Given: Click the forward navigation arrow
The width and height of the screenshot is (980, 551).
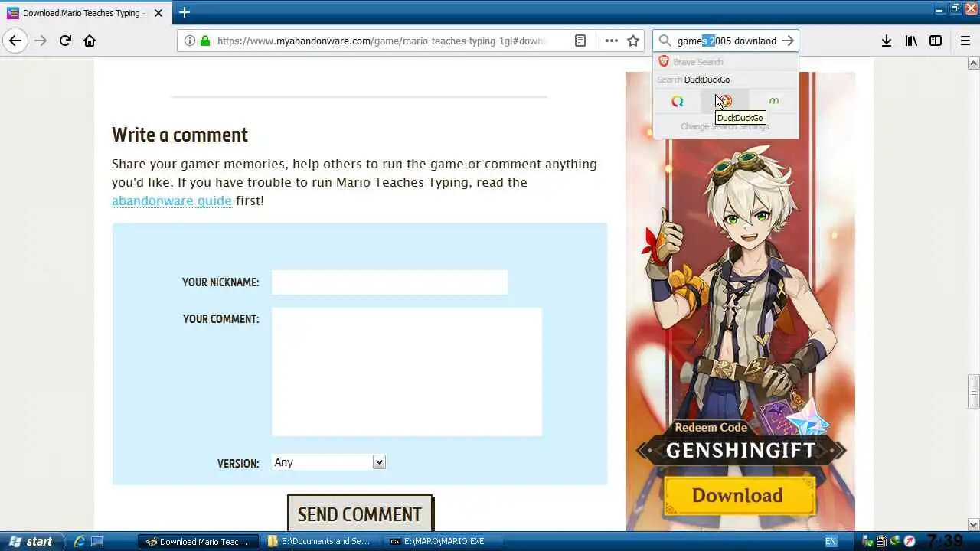Looking at the screenshot, I should [x=41, y=41].
